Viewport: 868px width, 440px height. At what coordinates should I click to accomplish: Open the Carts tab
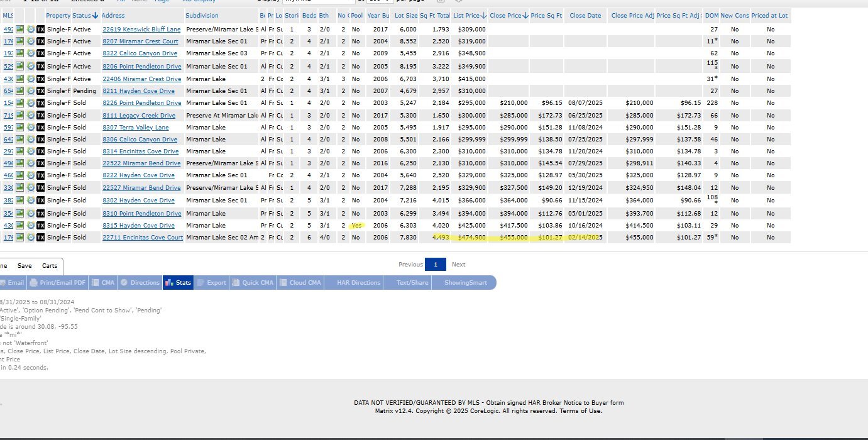[x=50, y=266]
